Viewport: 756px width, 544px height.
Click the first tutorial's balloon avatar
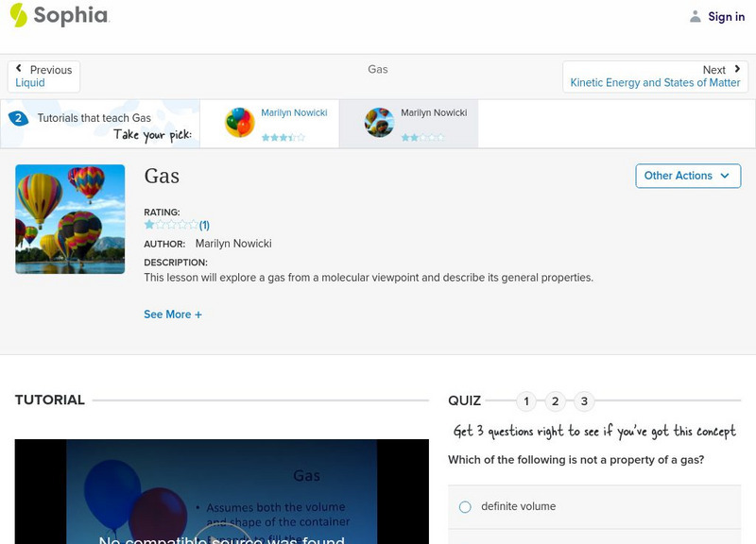[x=240, y=123]
